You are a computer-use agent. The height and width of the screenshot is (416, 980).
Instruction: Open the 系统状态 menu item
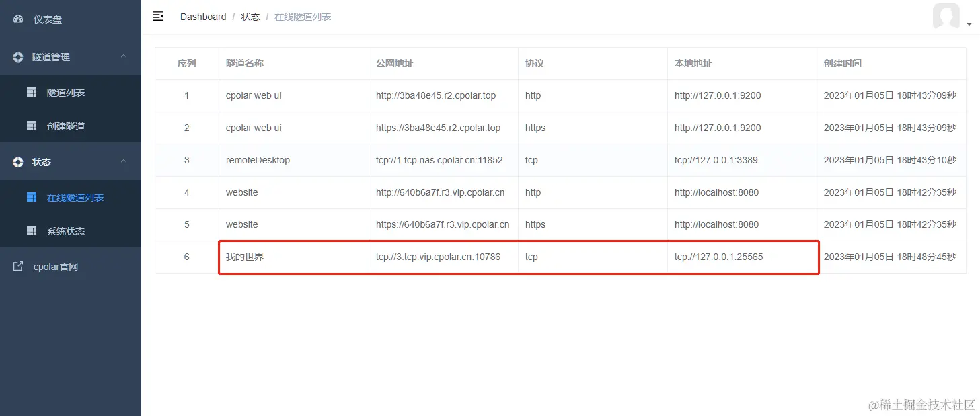click(71, 231)
